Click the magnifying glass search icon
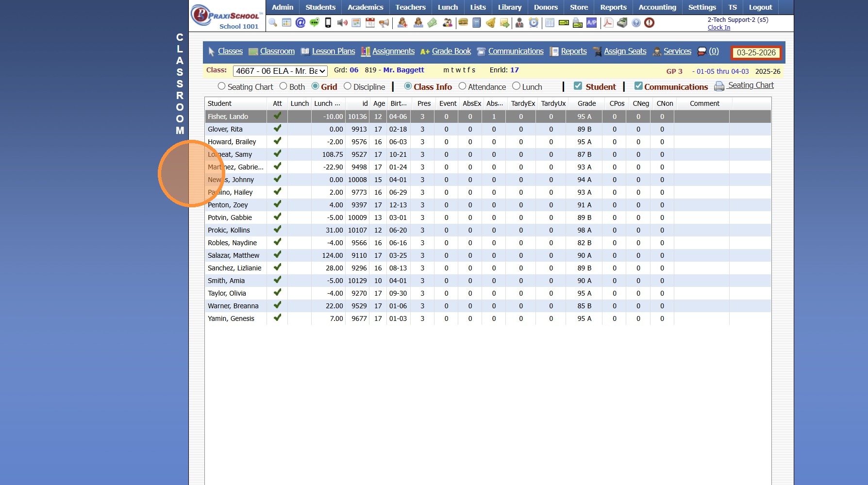 tap(273, 23)
